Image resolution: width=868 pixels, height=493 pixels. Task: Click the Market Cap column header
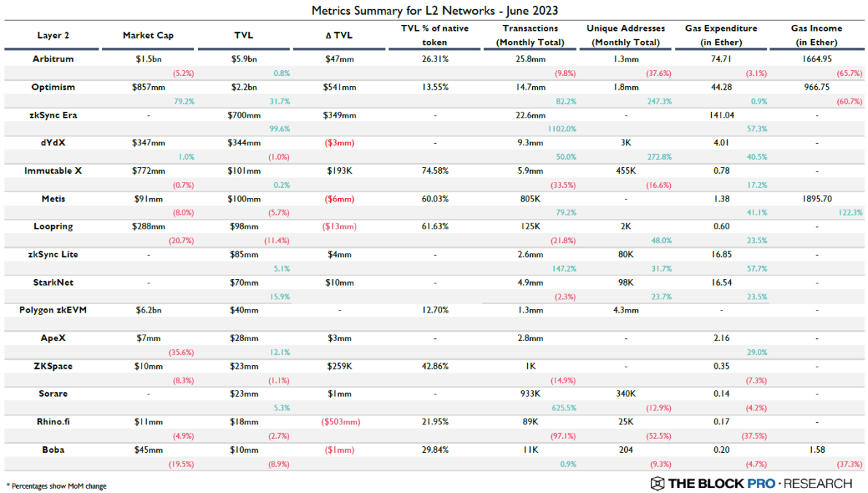148,36
